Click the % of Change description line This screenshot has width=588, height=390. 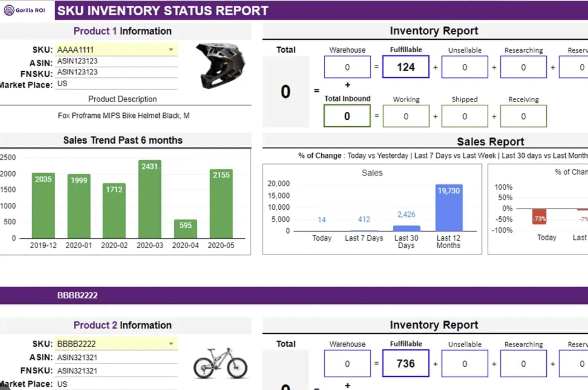click(x=443, y=156)
